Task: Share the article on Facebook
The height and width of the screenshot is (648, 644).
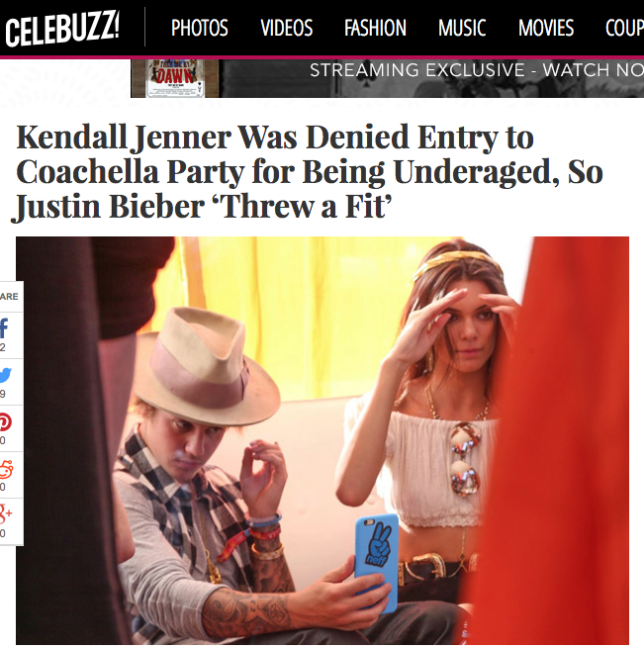Action: pyautogui.click(x=4, y=328)
